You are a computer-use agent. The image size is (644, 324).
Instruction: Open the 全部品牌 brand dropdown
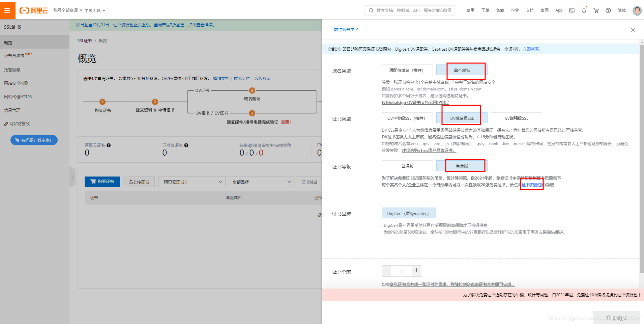[x=260, y=182]
